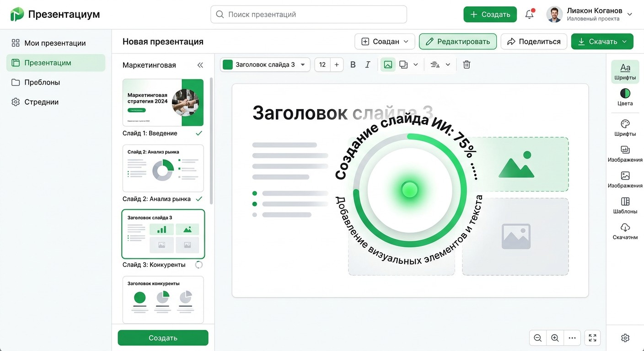The width and height of the screenshot is (644, 351).
Task: Open the Шаблоны layouts panel
Action: 625,206
